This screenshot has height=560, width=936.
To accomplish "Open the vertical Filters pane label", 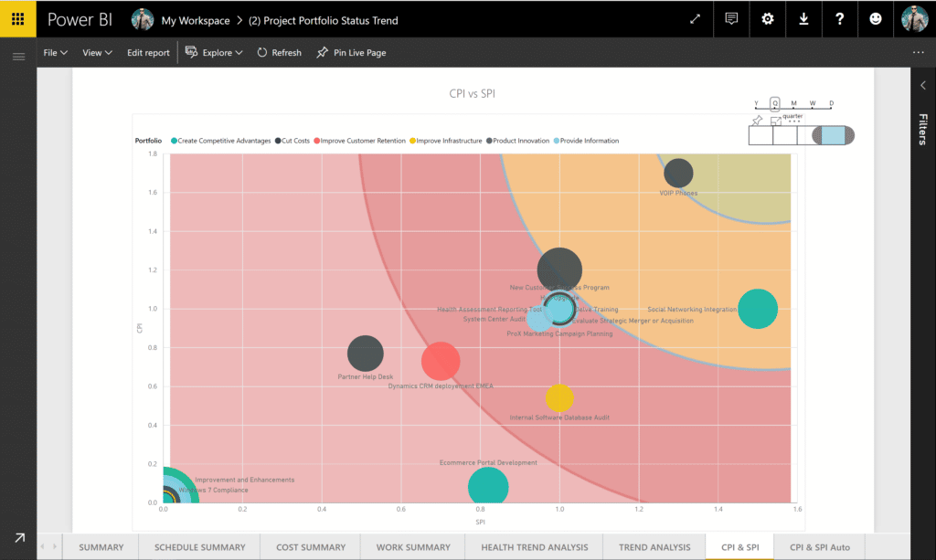I will 923,130.
